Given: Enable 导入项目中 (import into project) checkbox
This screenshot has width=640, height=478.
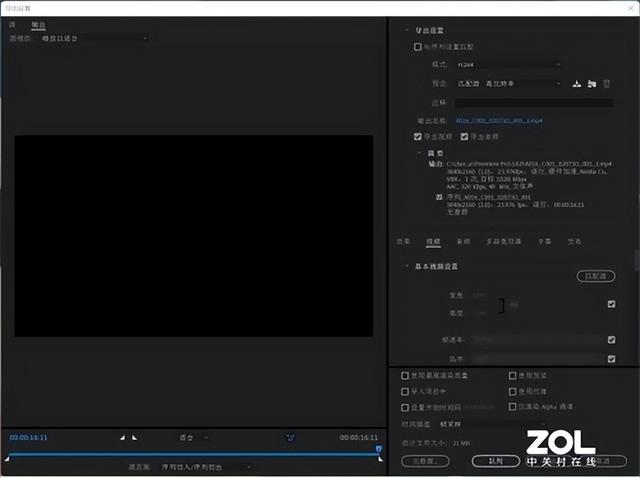Looking at the screenshot, I should [404, 391].
